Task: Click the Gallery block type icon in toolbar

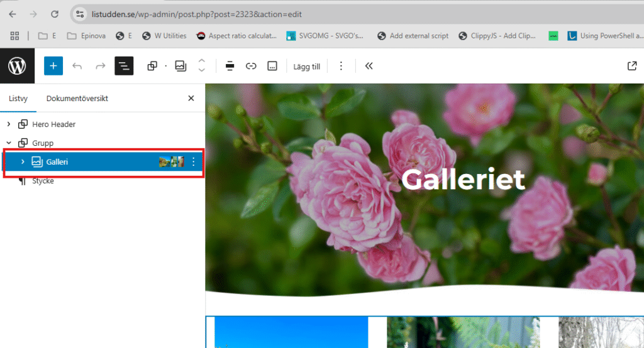Action: pos(180,66)
